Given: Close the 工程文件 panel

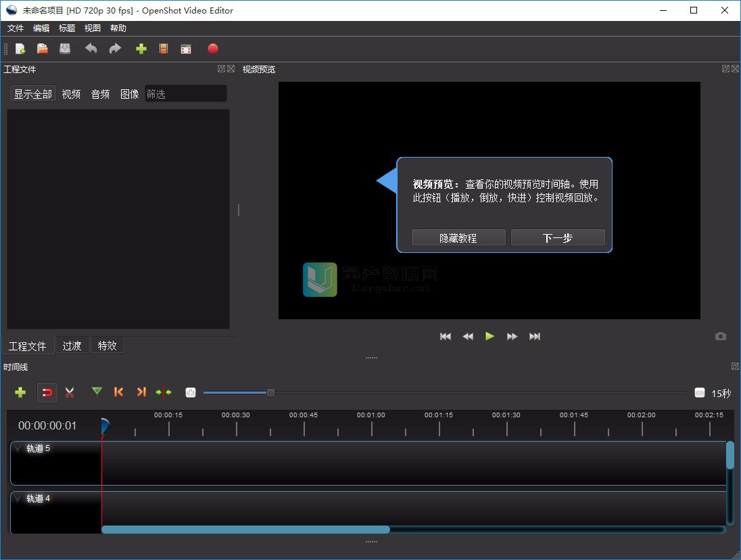Looking at the screenshot, I should 231,68.
